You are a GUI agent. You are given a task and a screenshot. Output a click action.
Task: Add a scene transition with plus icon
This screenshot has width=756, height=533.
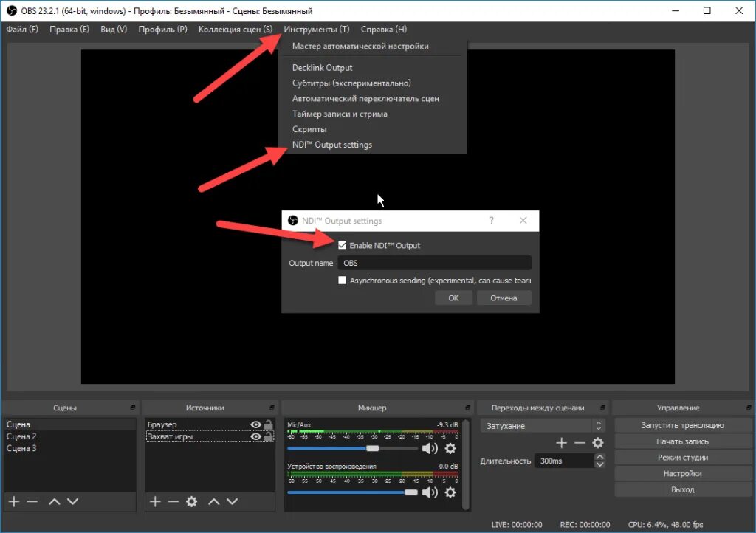pyautogui.click(x=561, y=443)
